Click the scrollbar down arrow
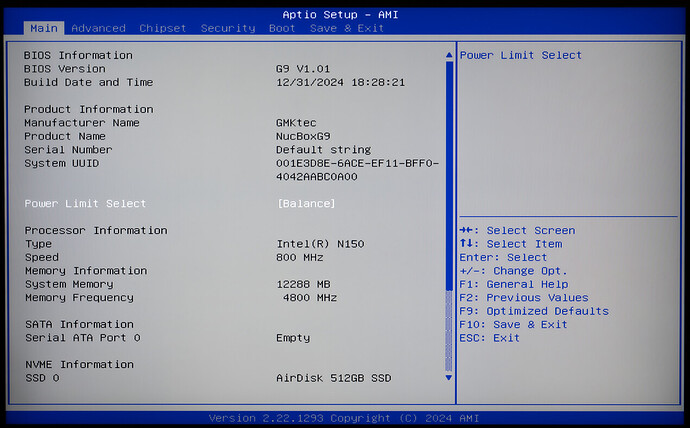 (449, 377)
